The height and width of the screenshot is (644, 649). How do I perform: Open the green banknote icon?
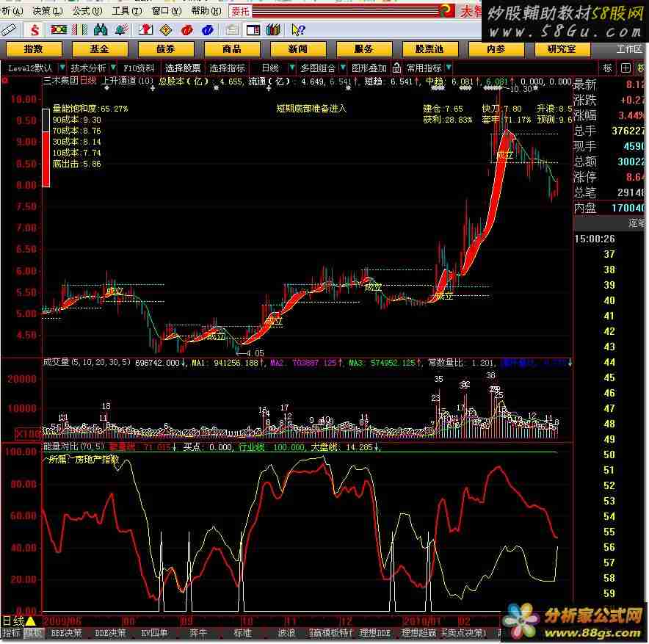[x=59, y=29]
